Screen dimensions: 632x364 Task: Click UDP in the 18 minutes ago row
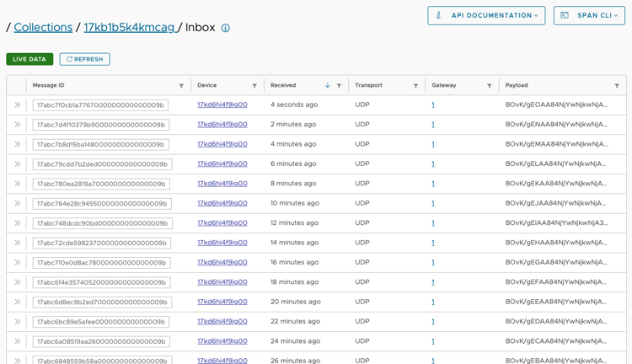pos(362,282)
